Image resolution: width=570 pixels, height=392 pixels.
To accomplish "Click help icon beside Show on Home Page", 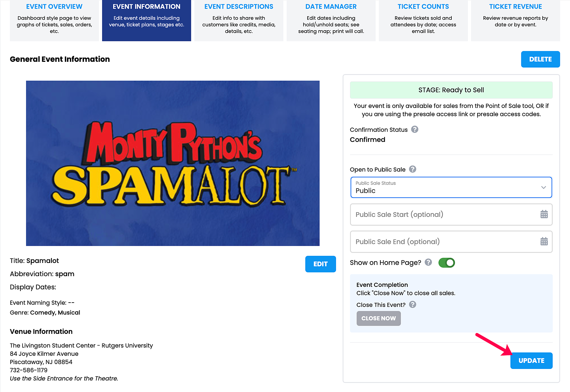I will pos(428,262).
